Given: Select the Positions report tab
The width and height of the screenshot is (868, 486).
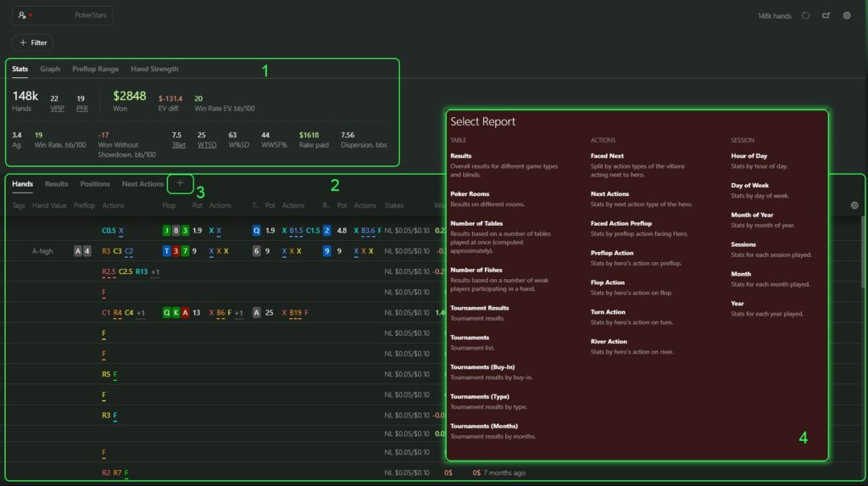Looking at the screenshot, I should coord(95,183).
